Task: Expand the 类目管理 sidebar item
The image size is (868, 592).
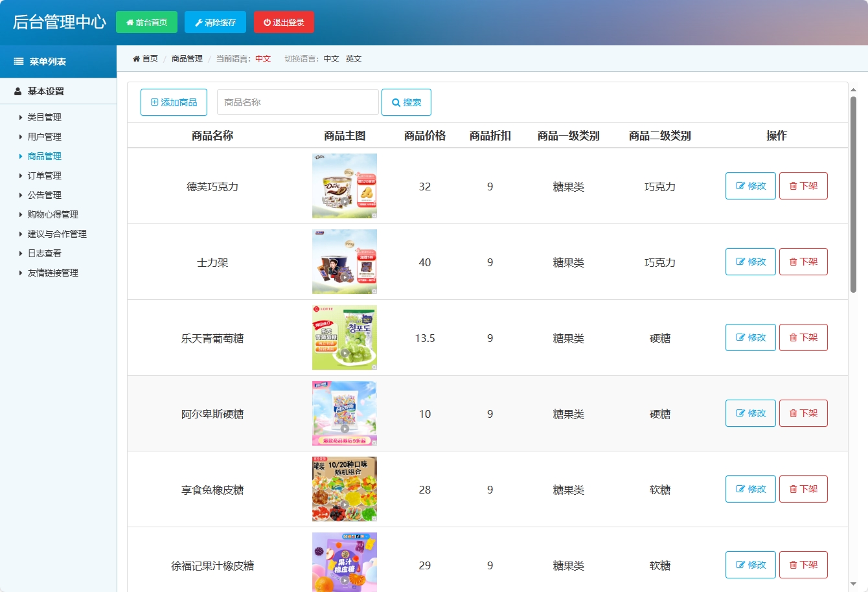Action: click(43, 117)
